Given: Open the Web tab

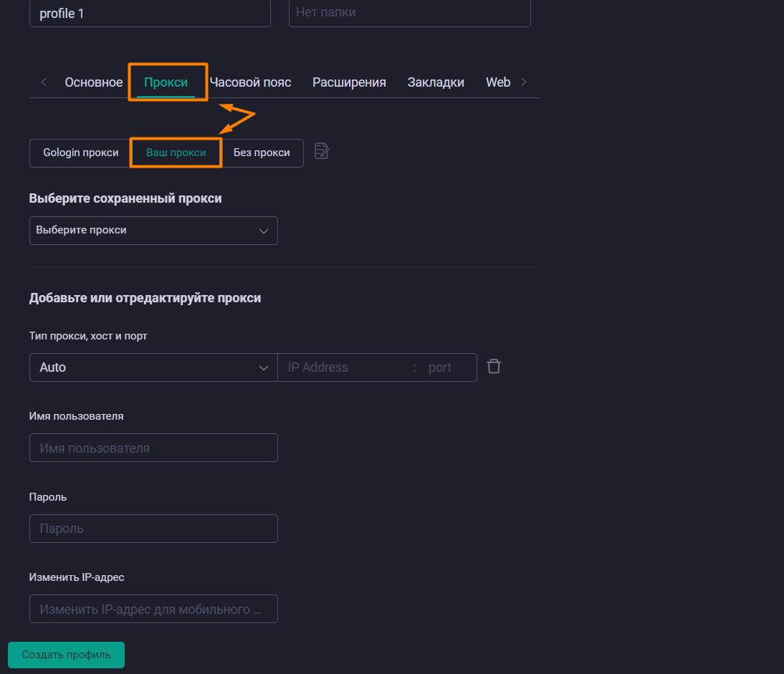Looking at the screenshot, I should (x=497, y=82).
